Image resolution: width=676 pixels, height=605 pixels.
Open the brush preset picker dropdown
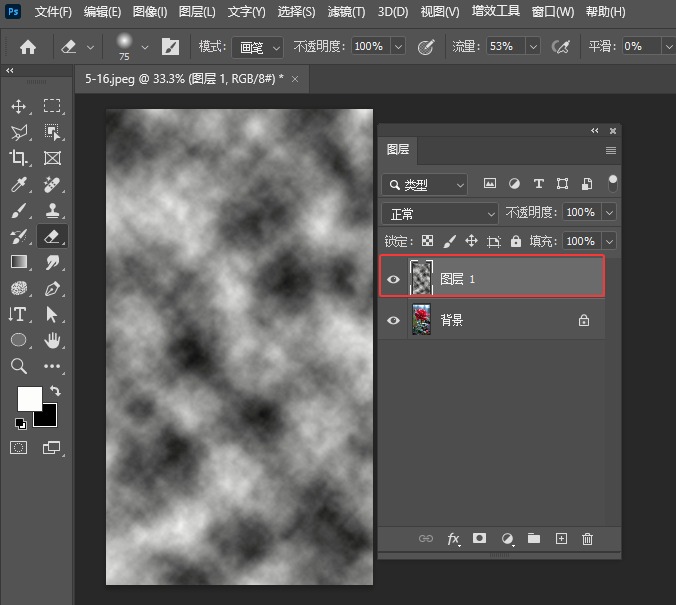(x=145, y=47)
